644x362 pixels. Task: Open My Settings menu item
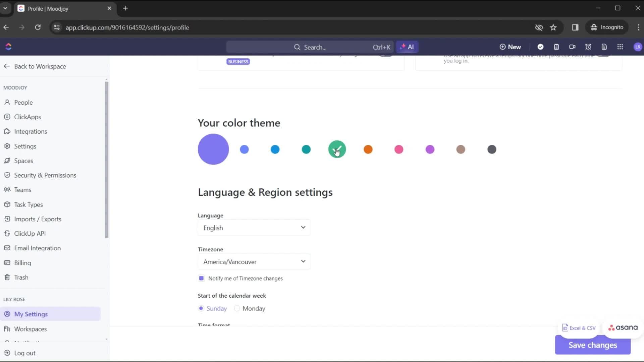point(31,314)
